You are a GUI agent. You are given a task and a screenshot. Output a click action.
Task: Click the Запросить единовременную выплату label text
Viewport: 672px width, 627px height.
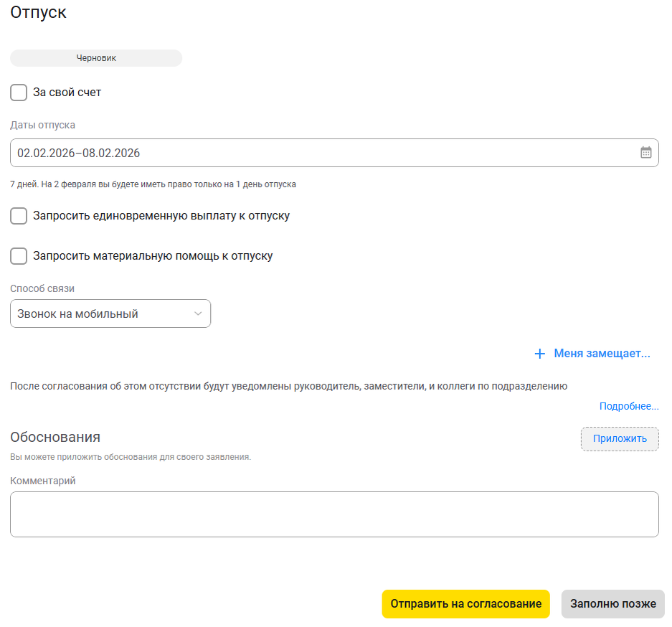pyautogui.click(x=134, y=215)
